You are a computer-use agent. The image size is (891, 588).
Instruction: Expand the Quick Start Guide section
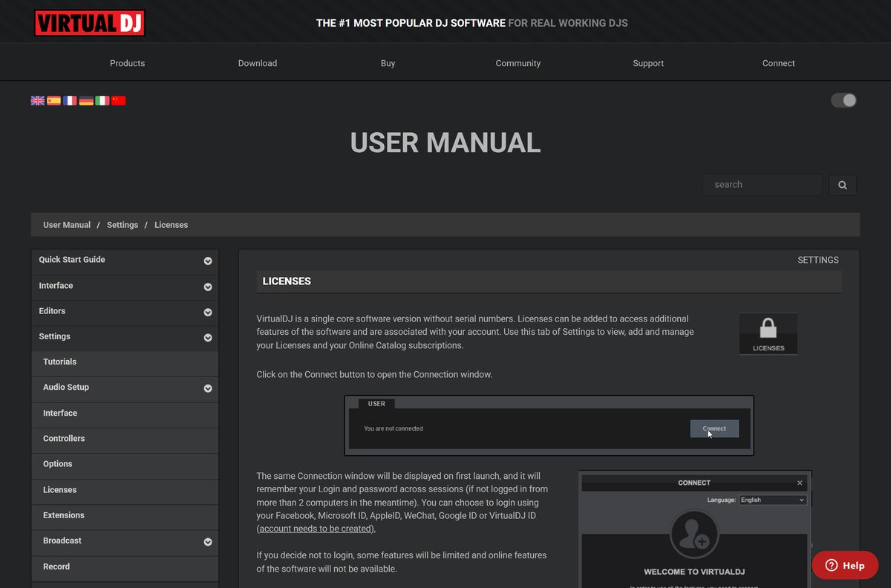(x=208, y=261)
